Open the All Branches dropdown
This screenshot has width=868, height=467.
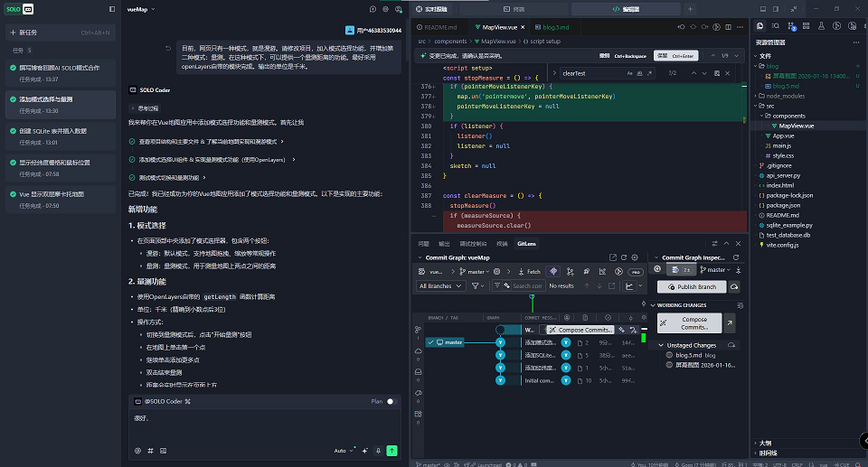[440, 286]
